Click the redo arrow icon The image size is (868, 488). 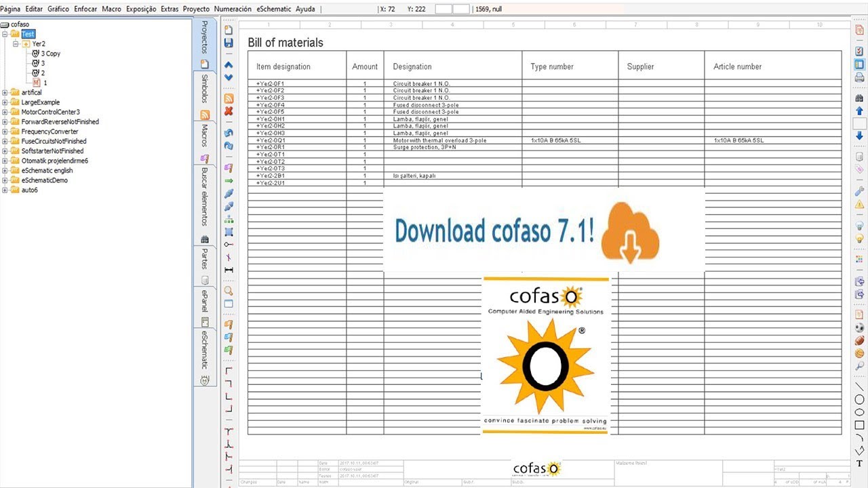(x=229, y=145)
